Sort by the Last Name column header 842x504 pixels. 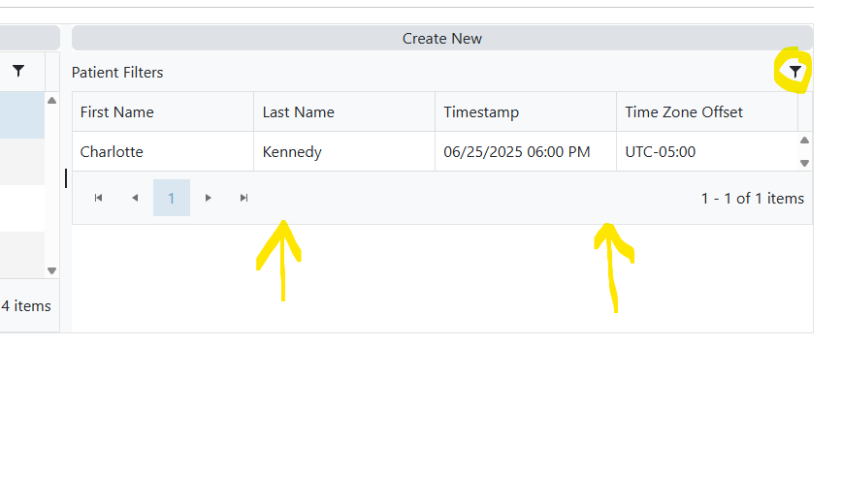[x=299, y=112]
